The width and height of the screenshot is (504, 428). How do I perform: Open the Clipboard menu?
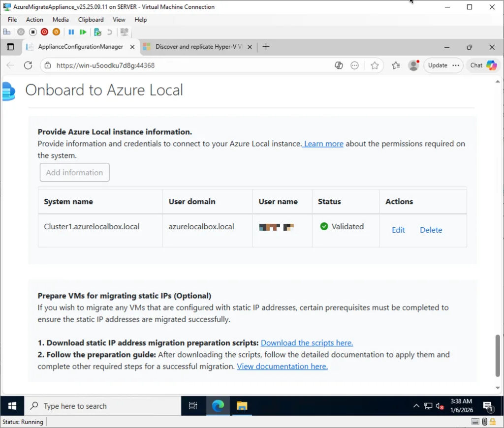click(91, 20)
